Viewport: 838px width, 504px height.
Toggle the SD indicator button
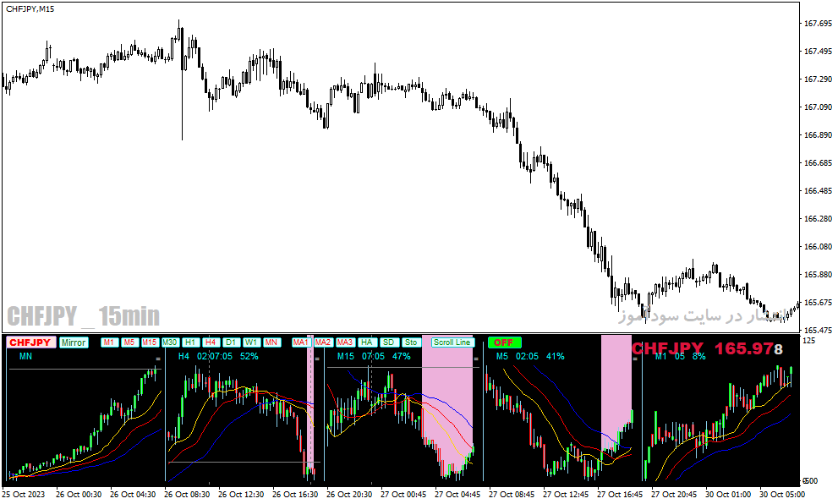(x=388, y=342)
